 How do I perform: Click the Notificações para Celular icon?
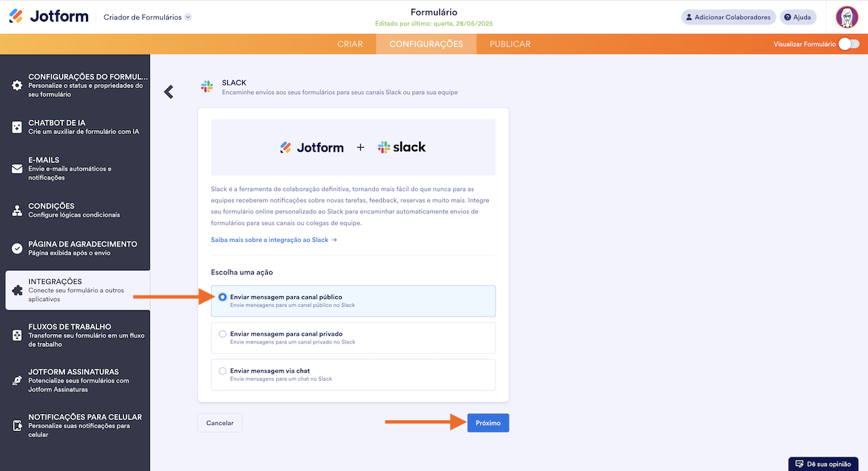17,426
